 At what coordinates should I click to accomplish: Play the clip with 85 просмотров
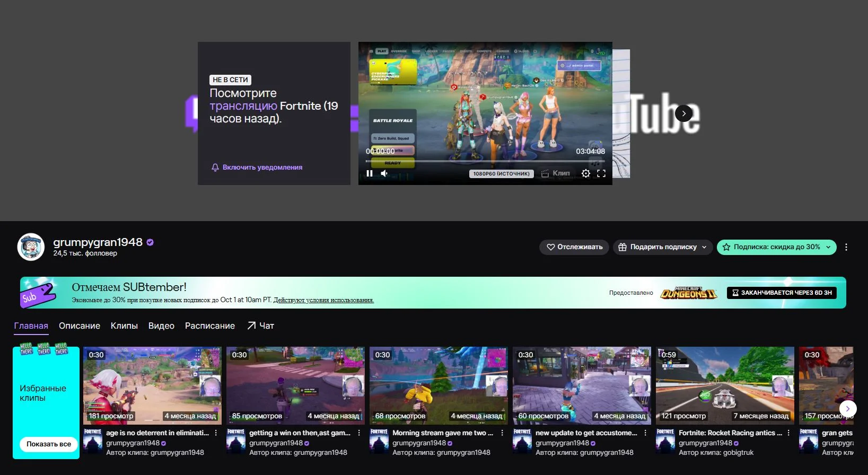295,385
